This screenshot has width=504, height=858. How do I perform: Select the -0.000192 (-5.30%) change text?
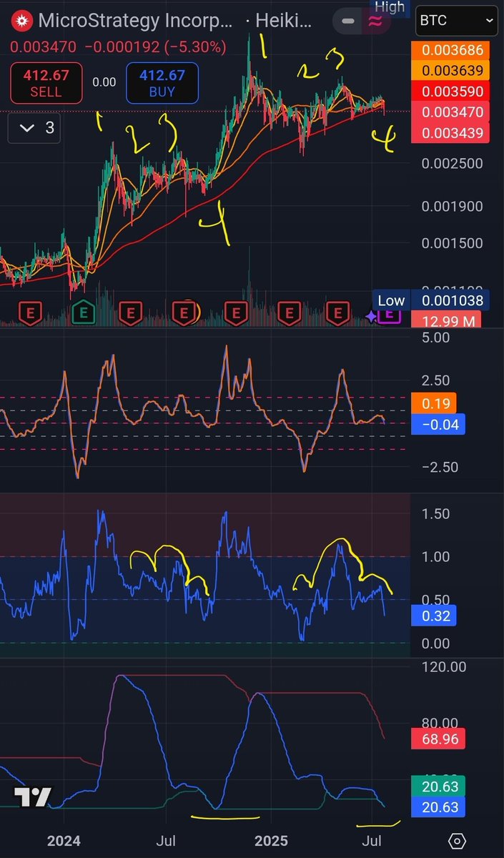click(x=155, y=47)
